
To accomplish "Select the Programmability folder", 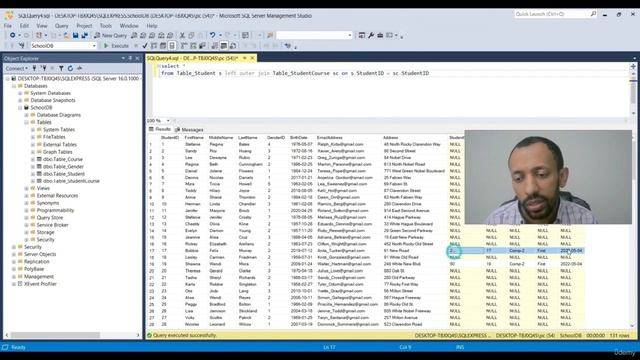I will [56, 211].
